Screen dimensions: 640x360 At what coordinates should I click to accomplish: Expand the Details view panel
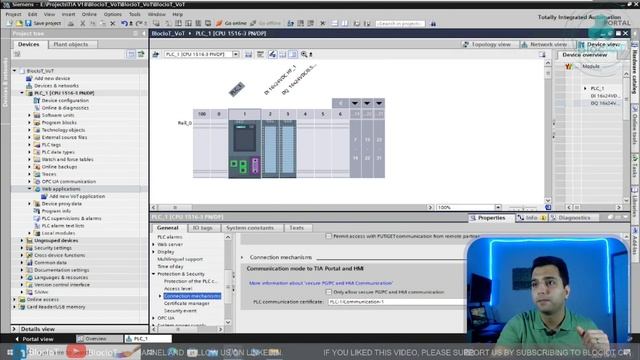[14, 329]
